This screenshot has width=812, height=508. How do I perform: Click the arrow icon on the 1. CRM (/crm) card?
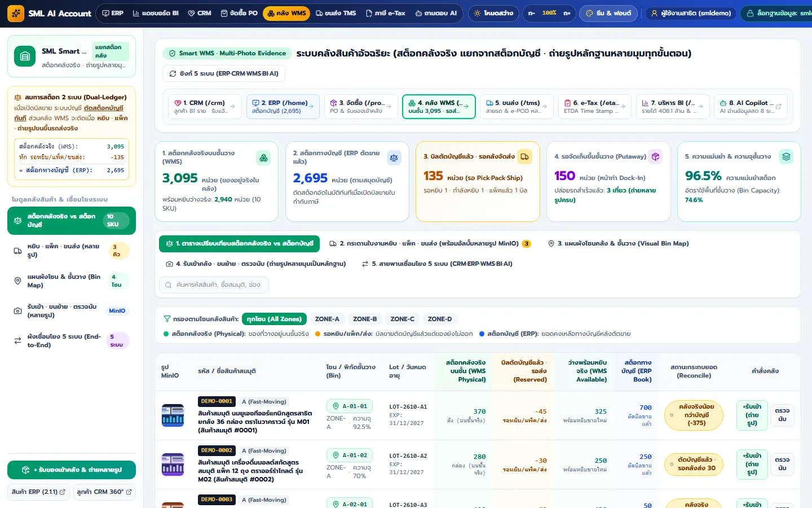pyautogui.click(x=232, y=106)
